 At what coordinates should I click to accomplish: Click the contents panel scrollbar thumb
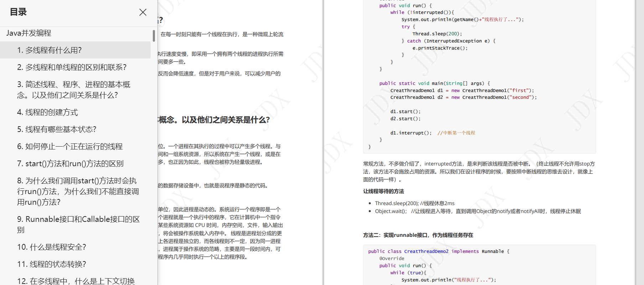(x=154, y=36)
